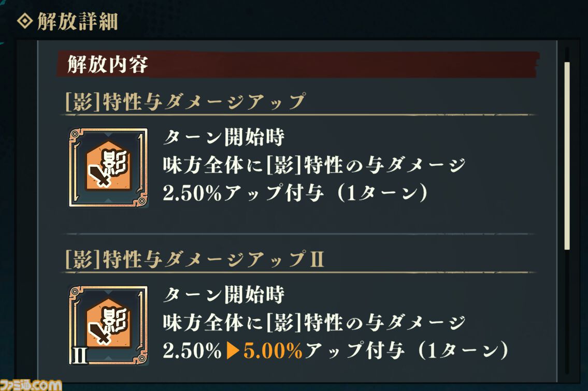588x391 pixels.
Task: Click the vertical scrollbar thumb on the right
Action: click(567, 155)
